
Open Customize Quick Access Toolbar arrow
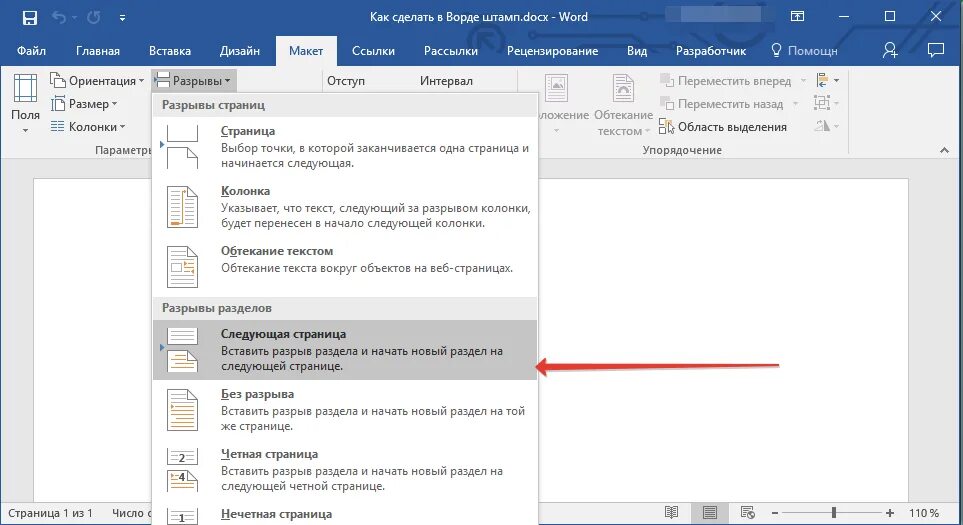tap(122, 18)
